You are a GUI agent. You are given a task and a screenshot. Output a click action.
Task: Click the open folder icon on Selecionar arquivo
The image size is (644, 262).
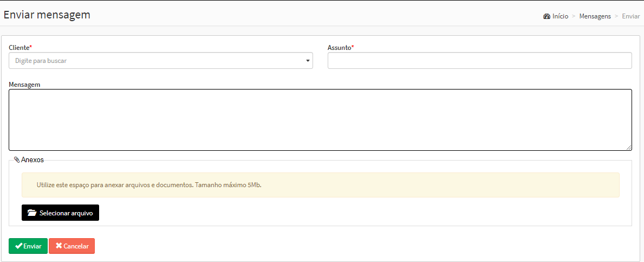32,213
